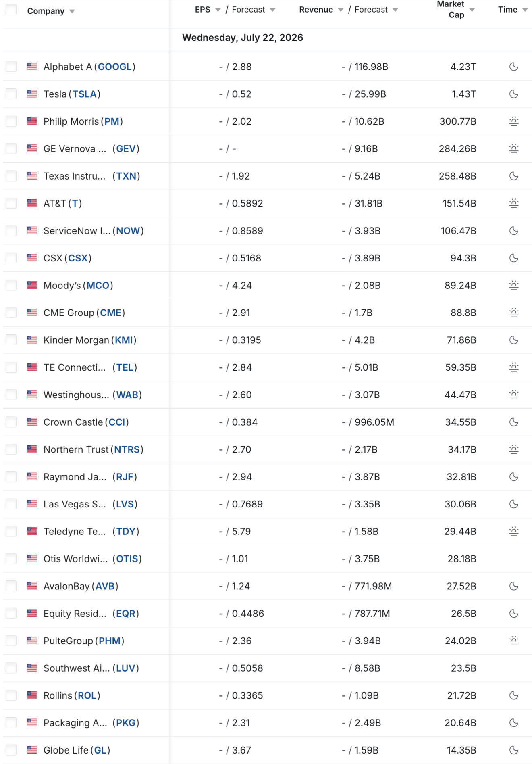Open the Texas Instruments TXN link
The image size is (532, 764).
[127, 176]
